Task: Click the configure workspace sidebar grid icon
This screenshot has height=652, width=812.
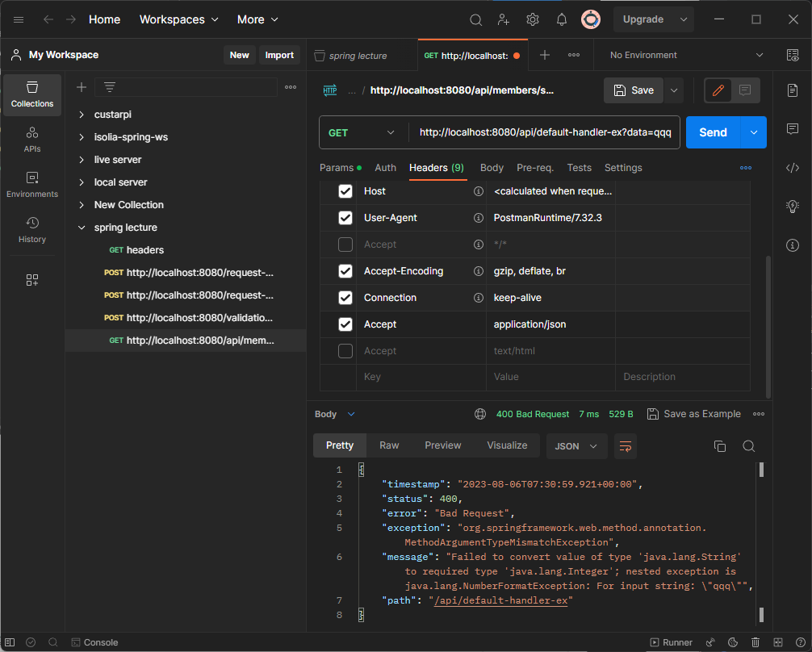Action: tap(32, 280)
